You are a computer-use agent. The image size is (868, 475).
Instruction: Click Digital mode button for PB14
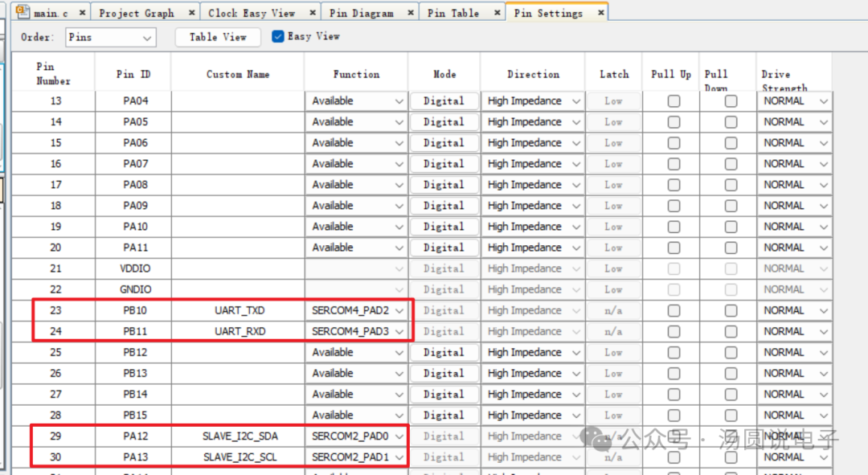(x=444, y=395)
